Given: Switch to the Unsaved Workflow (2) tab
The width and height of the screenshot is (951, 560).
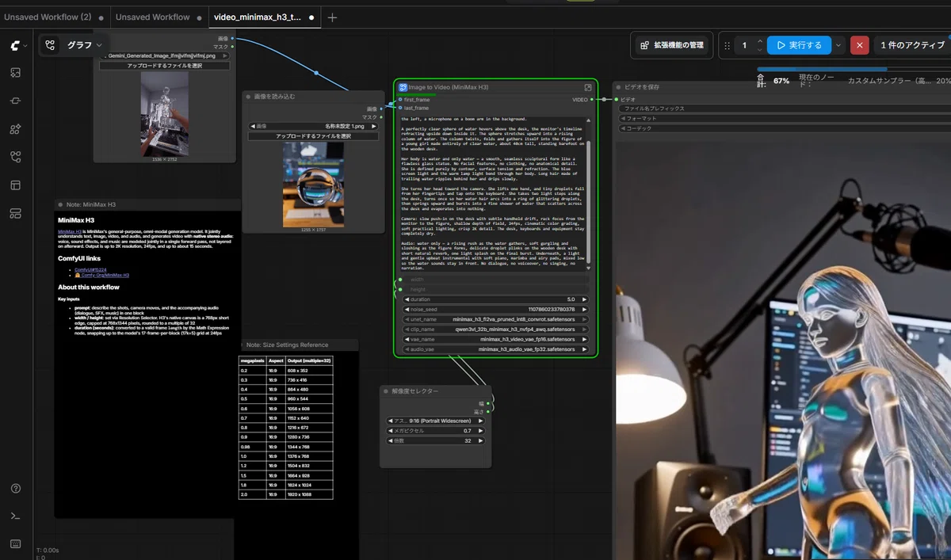Looking at the screenshot, I should (48, 17).
